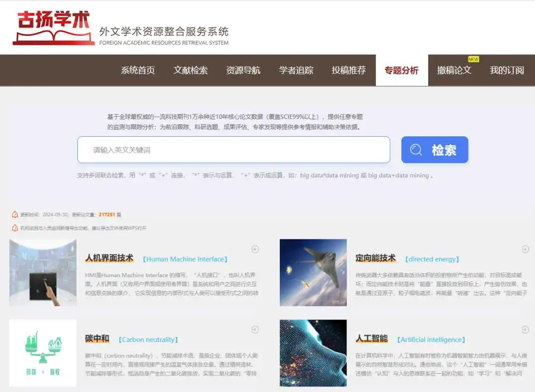Click the NEW badge above 撤稿论文

click(x=474, y=59)
